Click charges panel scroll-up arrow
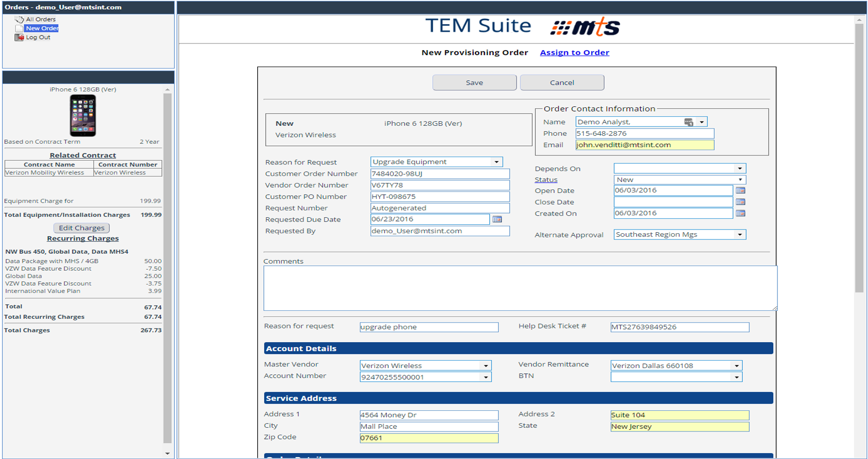The width and height of the screenshot is (868, 459). pos(167,90)
